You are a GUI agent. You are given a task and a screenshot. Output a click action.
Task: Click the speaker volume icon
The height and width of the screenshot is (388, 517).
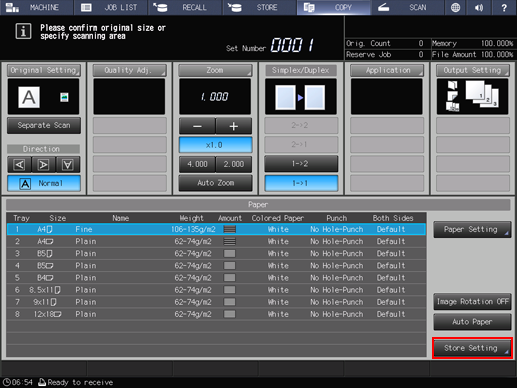pos(479,7)
